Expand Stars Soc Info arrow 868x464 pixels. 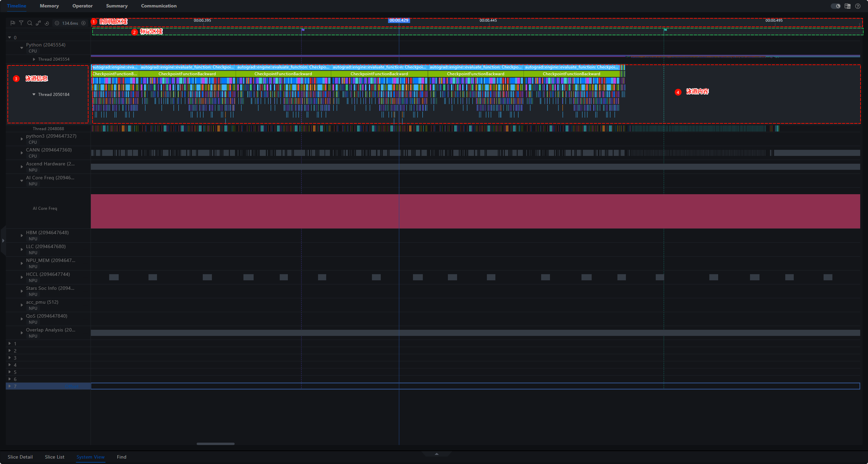click(x=22, y=291)
